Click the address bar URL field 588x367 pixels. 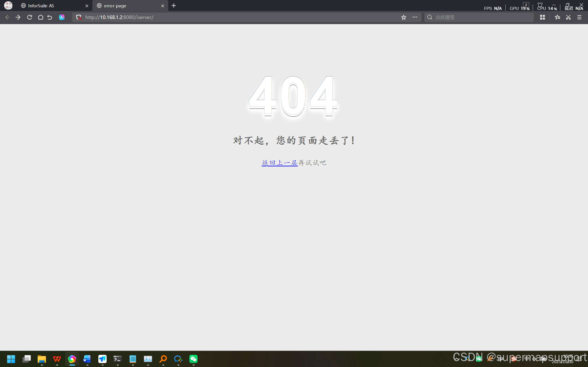[x=219, y=17]
